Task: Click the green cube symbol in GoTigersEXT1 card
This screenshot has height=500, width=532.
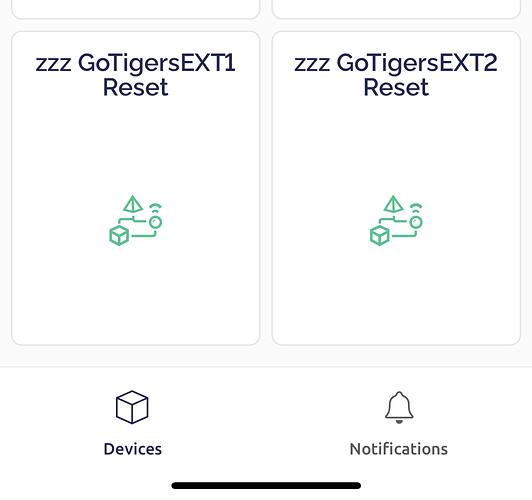Action: pyautogui.click(x=119, y=235)
